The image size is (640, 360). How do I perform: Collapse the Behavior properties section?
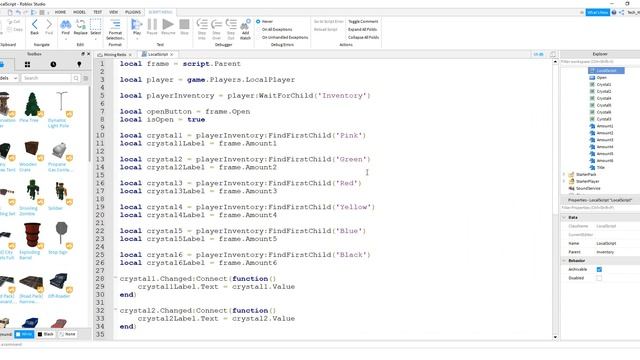coord(564,260)
